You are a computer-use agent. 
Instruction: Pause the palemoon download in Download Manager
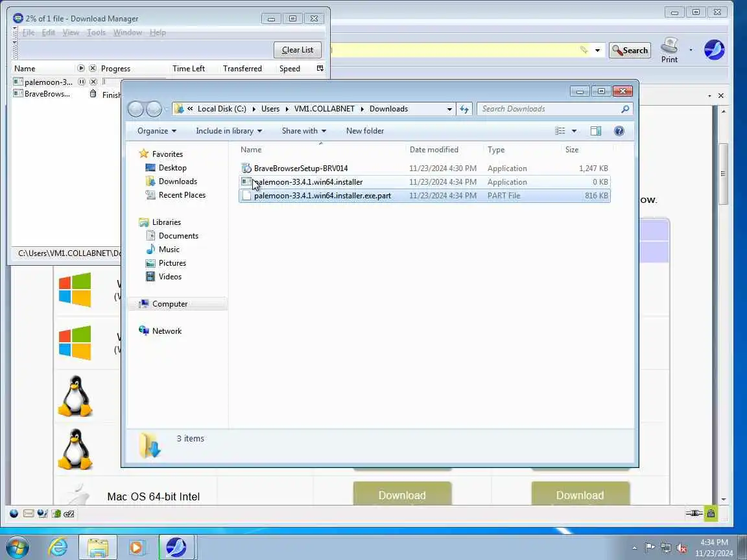pyautogui.click(x=82, y=82)
